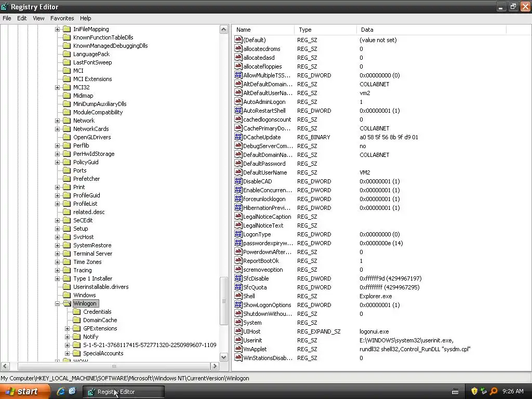Click the Prefetcher folder icon
The height and width of the screenshot is (399, 532).
pyautogui.click(x=67, y=179)
